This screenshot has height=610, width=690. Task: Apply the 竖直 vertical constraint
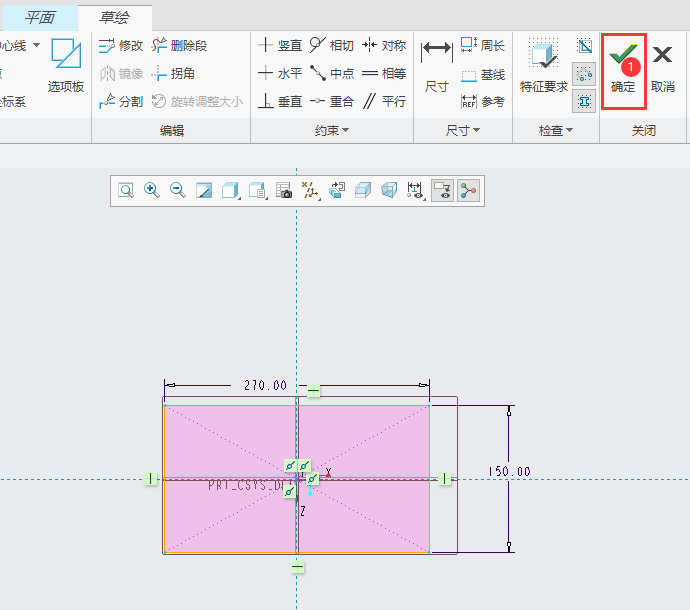[x=280, y=45]
